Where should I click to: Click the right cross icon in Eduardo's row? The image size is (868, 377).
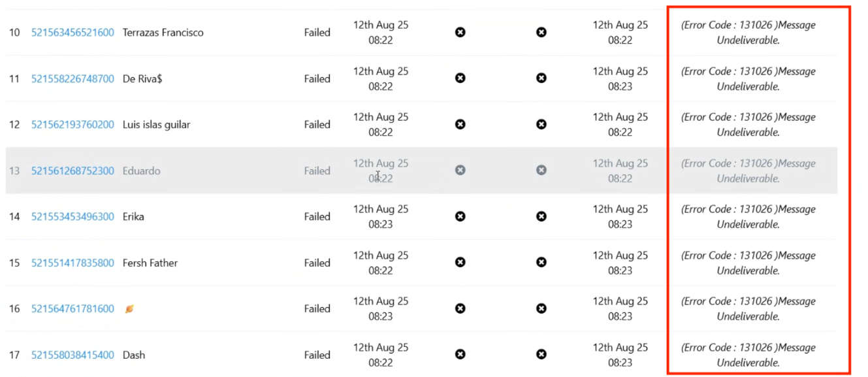[541, 170]
